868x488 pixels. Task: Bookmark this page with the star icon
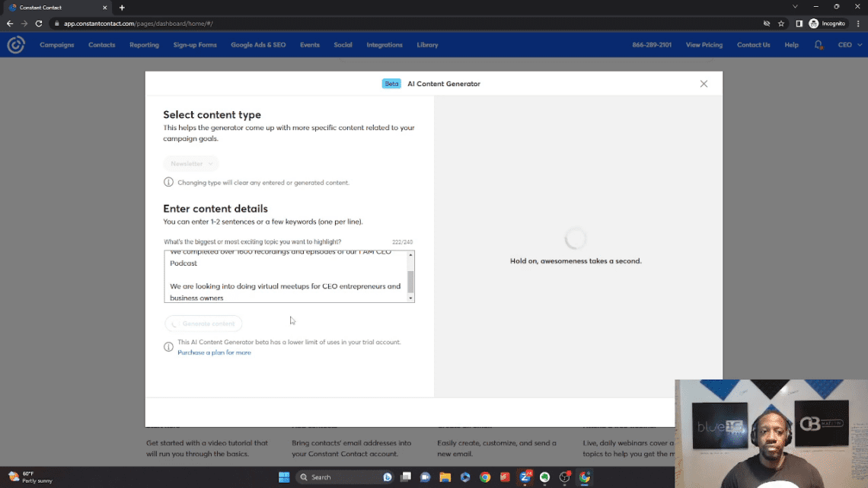pos(781,24)
